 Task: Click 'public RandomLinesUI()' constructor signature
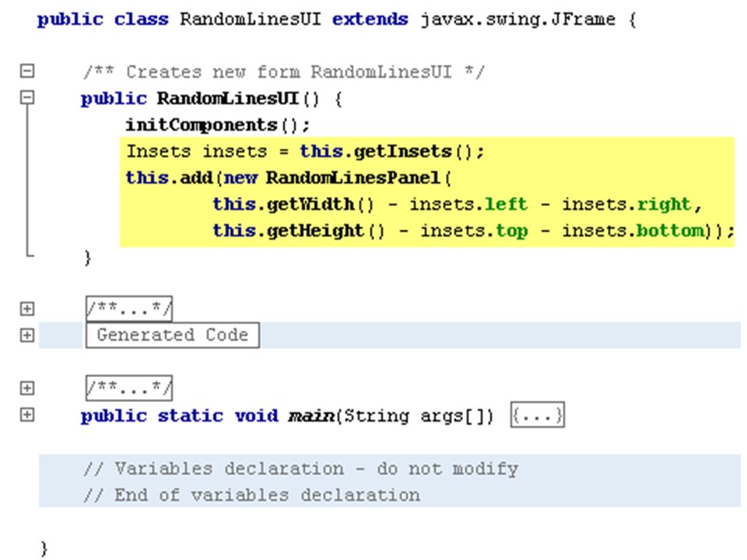point(200,99)
